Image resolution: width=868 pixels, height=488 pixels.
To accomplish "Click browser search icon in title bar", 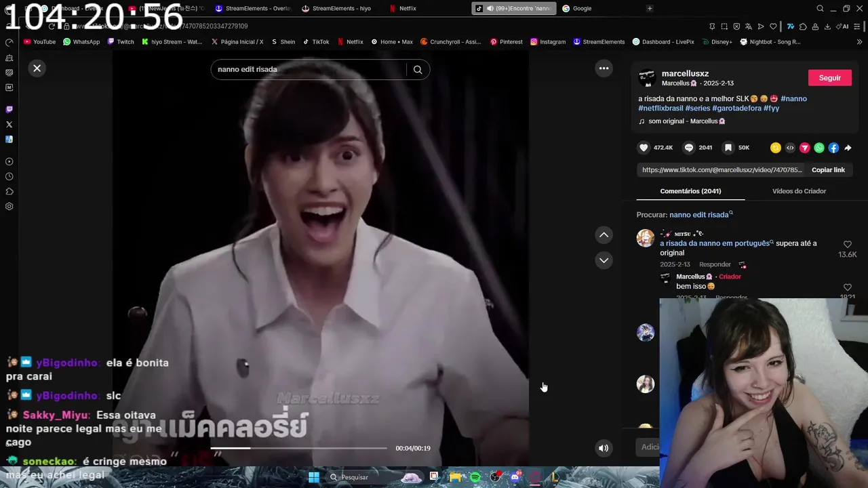I will tap(820, 8).
